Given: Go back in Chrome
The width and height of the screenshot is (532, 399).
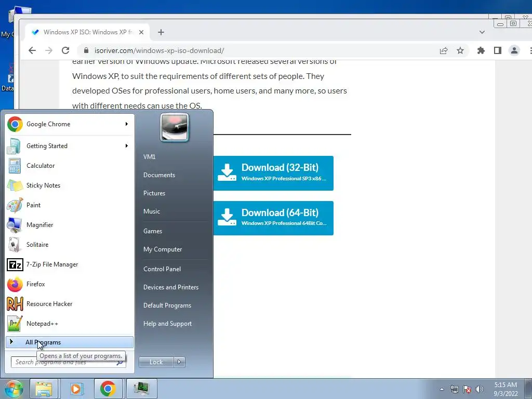Looking at the screenshot, I should coord(32,50).
